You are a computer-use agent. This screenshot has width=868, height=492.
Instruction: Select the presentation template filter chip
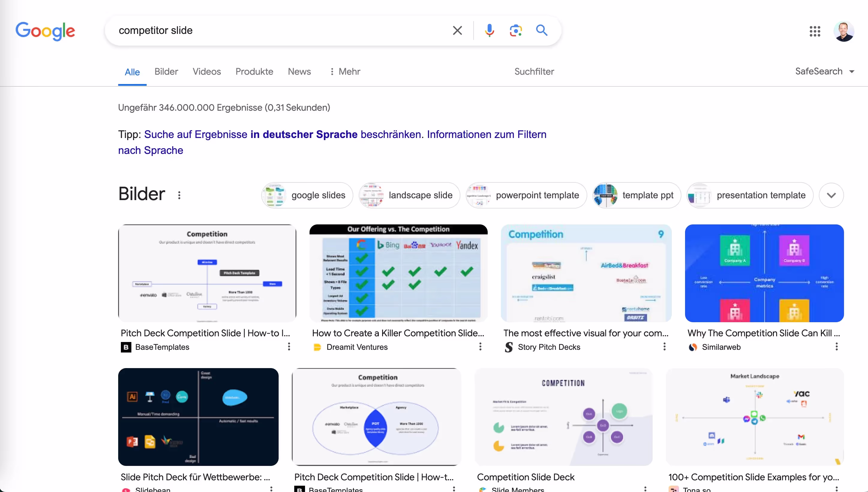[x=750, y=195]
